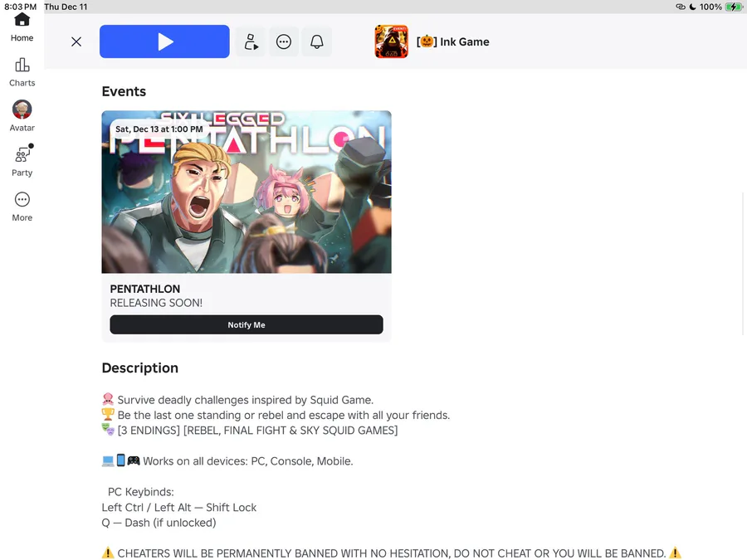The image size is (747, 560).
Task: Open the Pentathlon event banner image
Action: (247, 192)
